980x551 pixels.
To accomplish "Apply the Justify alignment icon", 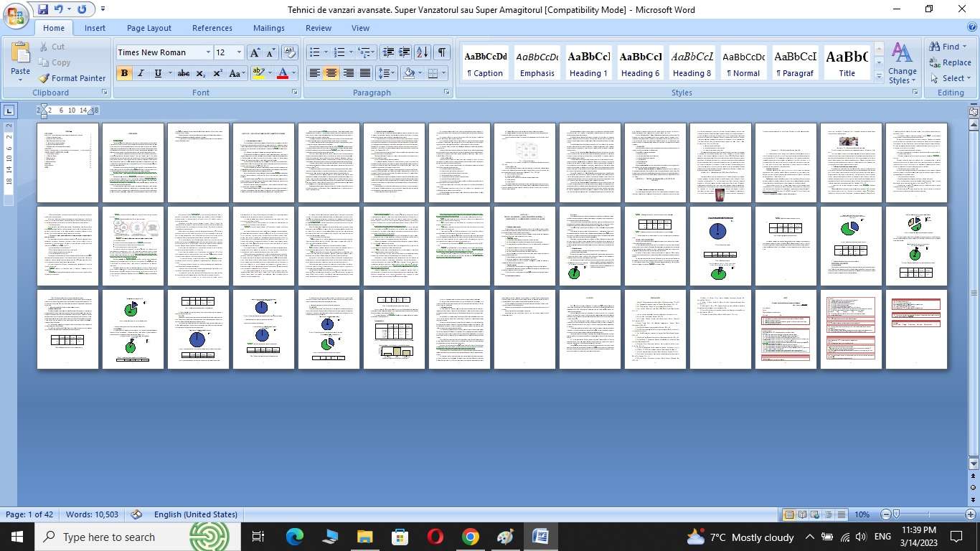I will click(x=365, y=73).
